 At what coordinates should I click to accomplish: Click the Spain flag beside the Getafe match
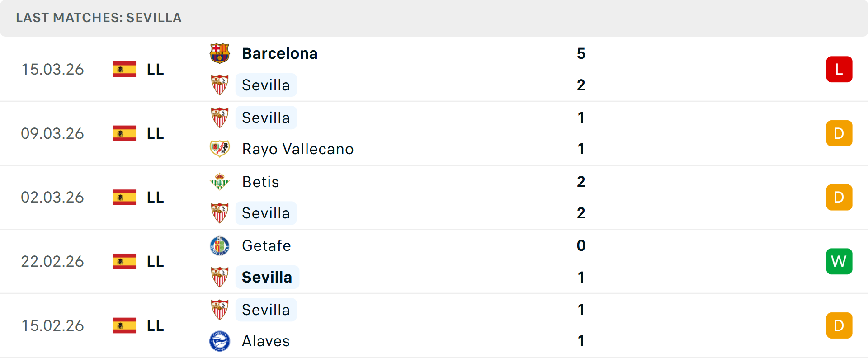(x=124, y=261)
